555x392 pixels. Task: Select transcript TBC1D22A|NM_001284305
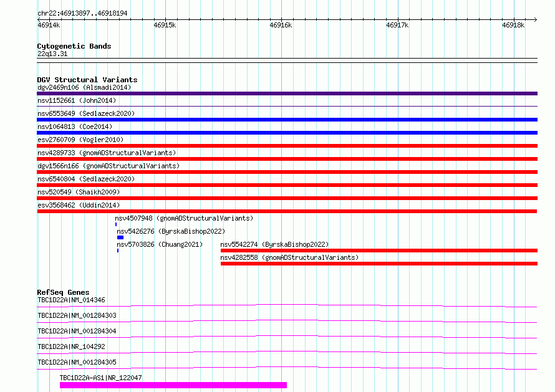[77, 362]
